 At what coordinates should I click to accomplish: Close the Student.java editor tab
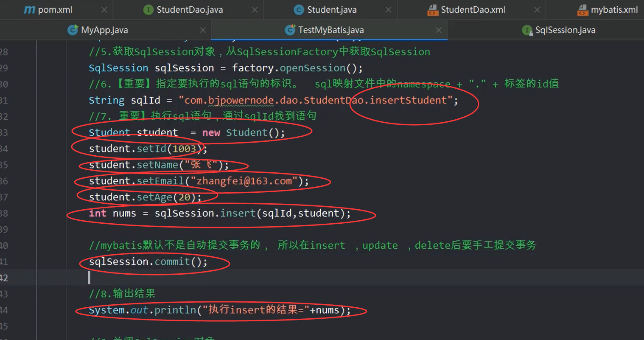click(x=388, y=9)
